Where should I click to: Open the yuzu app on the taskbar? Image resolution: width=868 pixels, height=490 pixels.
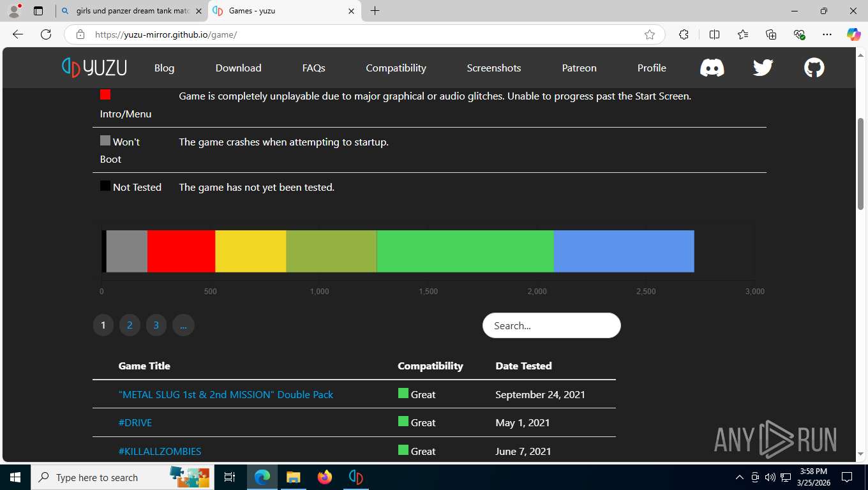pos(355,477)
